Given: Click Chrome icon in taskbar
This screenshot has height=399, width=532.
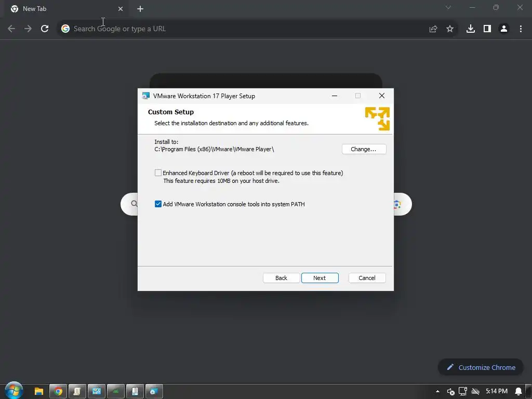Looking at the screenshot, I should [58, 392].
